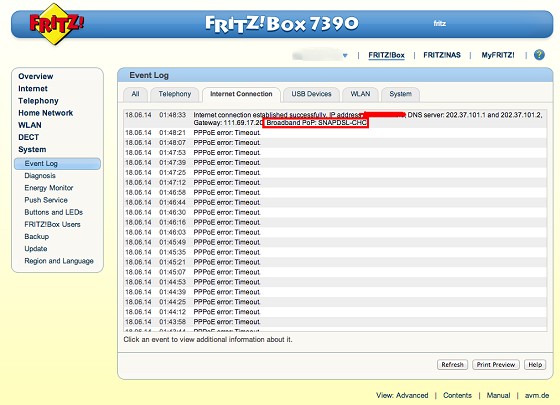Select the Internet Connection tab
560x405 pixels.
[241, 94]
